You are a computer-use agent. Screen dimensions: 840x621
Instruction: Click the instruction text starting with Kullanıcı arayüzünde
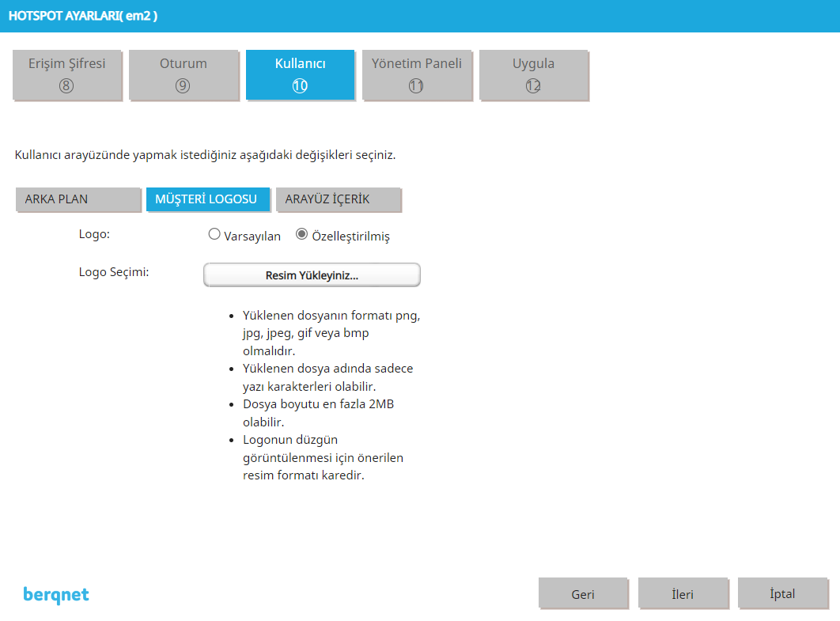205,155
